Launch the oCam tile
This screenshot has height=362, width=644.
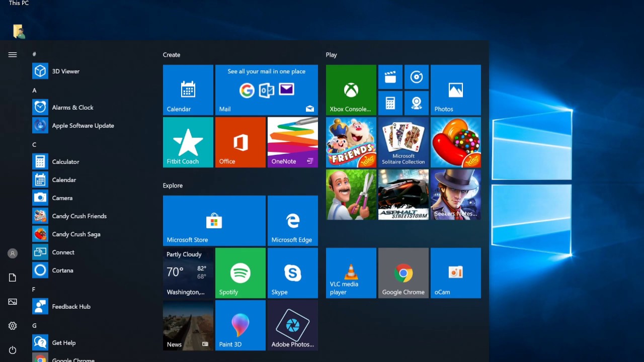coord(456,273)
